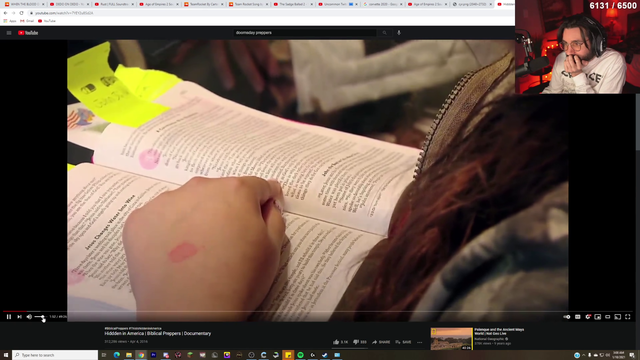Open Google Chrome from the taskbar
Image resolution: width=640 pixels, height=360 pixels.
tap(141, 355)
